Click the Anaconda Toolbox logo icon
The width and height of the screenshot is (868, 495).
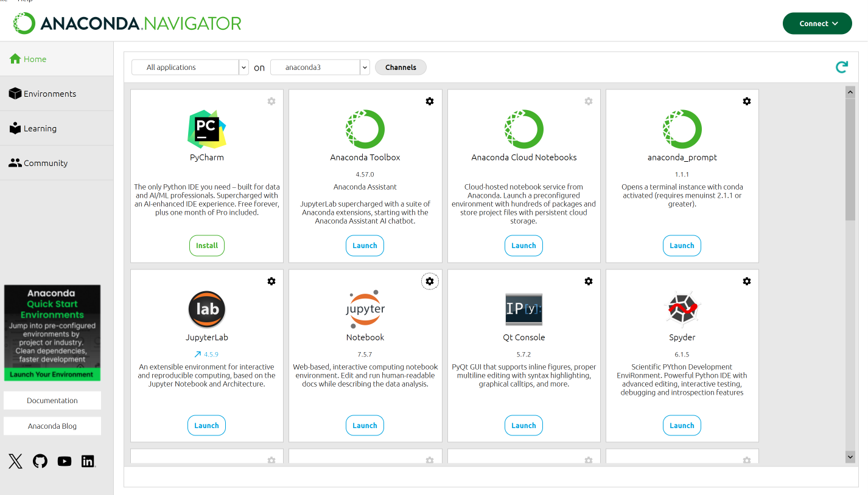click(365, 130)
